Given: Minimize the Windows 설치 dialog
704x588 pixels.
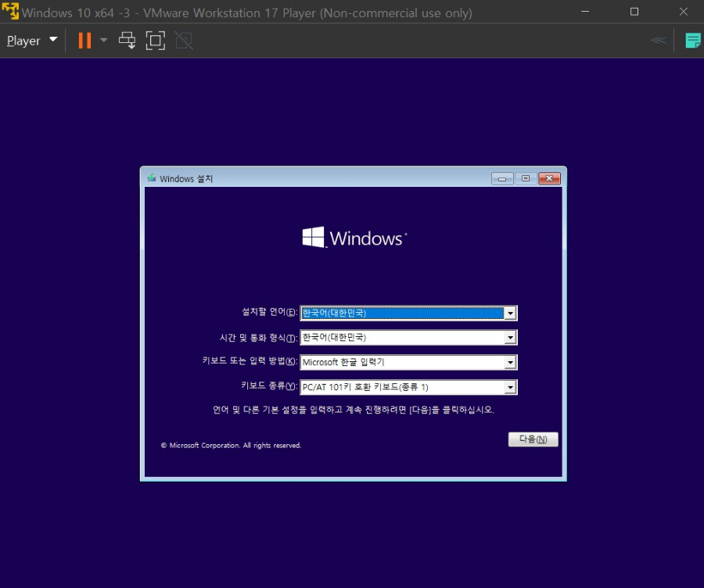Looking at the screenshot, I should point(502,178).
